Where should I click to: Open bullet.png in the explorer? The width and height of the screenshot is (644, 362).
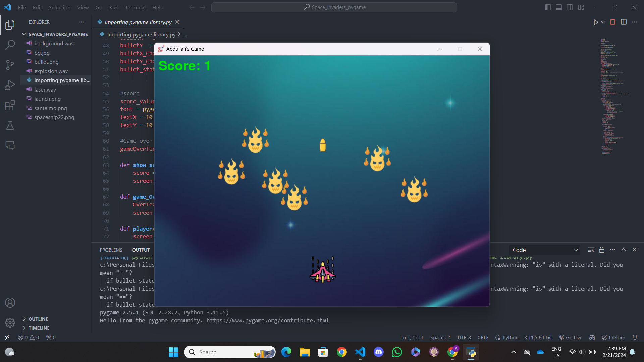[46, 62]
